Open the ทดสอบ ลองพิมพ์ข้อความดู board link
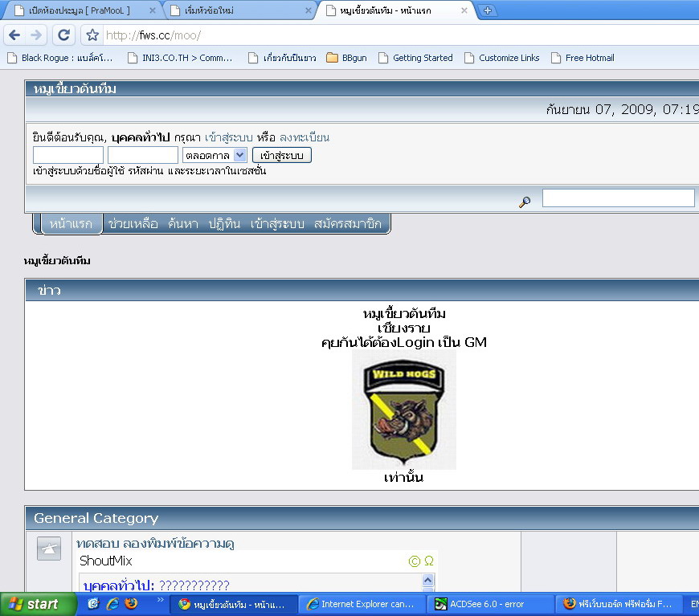This screenshot has height=616, width=699. [x=155, y=544]
